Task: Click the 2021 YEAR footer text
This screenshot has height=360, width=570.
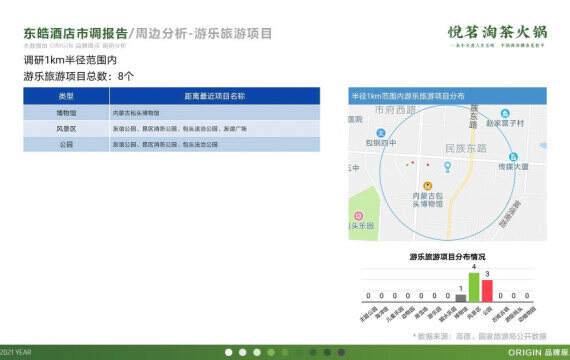Action: tap(16, 352)
